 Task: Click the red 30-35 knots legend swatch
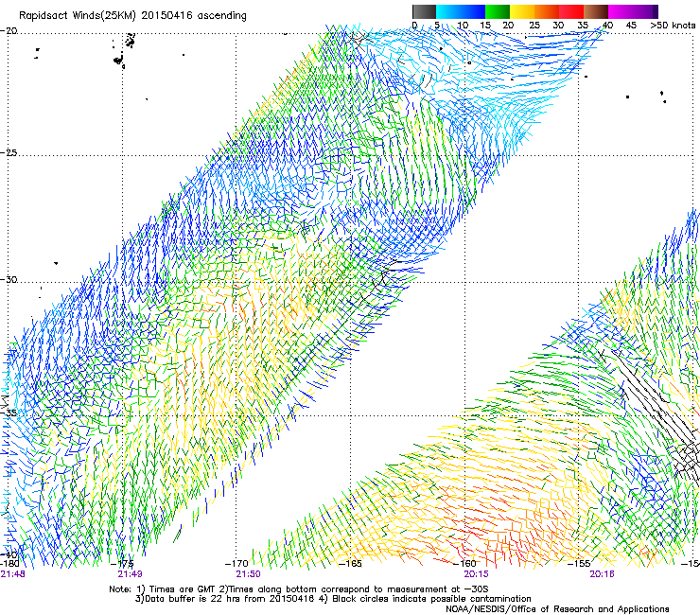coord(571,11)
